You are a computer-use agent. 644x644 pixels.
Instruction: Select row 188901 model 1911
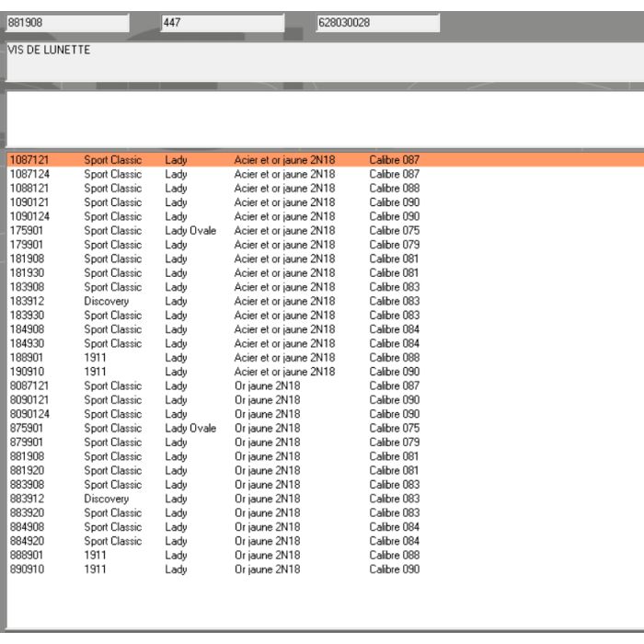click(x=326, y=357)
